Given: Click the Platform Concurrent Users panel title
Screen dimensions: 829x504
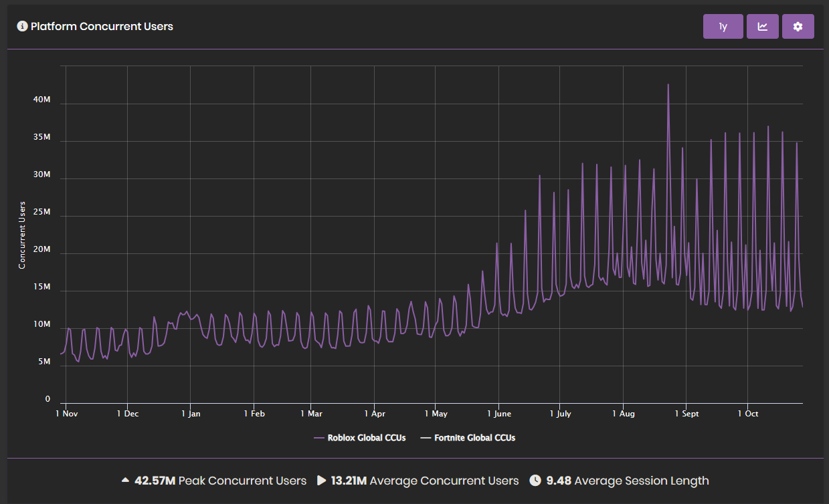Looking at the screenshot, I should 102,27.
